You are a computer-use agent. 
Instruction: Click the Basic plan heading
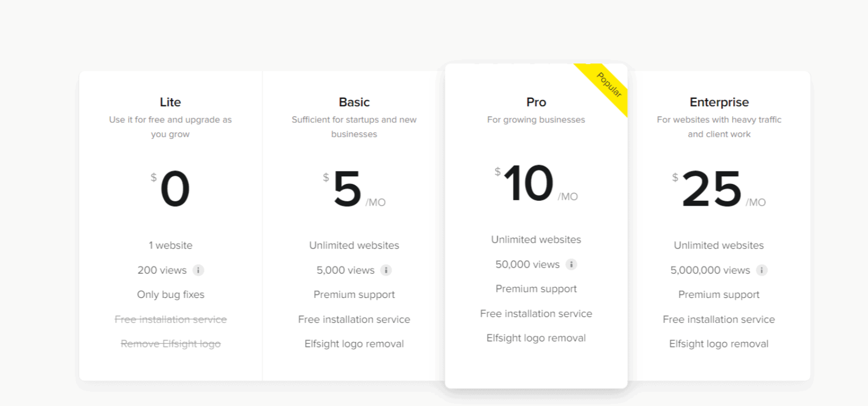[x=354, y=102]
